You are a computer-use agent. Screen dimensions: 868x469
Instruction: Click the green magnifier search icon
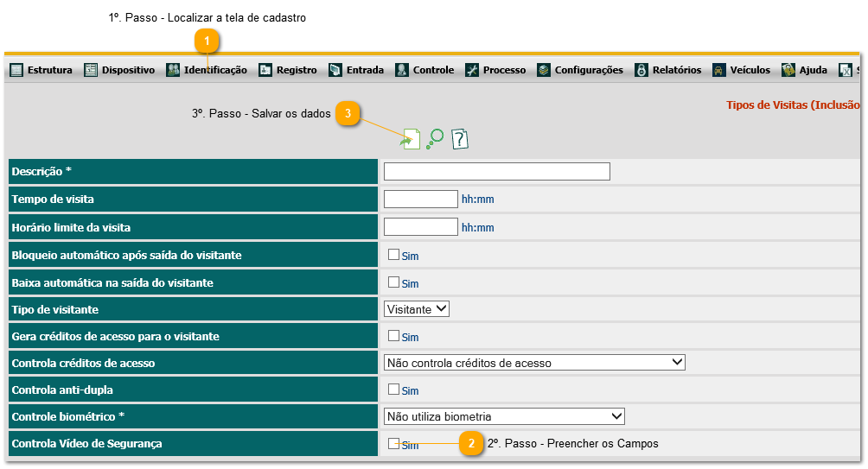[436, 138]
